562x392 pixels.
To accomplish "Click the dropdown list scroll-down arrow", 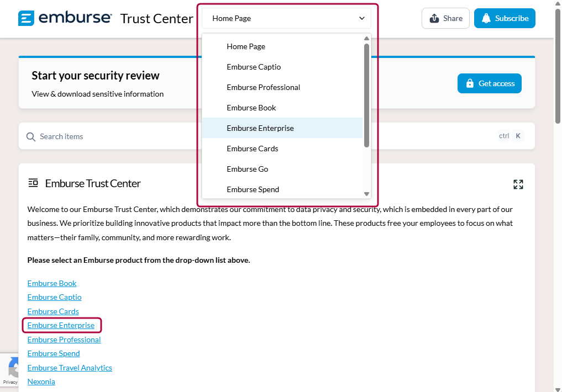I will (366, 194).
